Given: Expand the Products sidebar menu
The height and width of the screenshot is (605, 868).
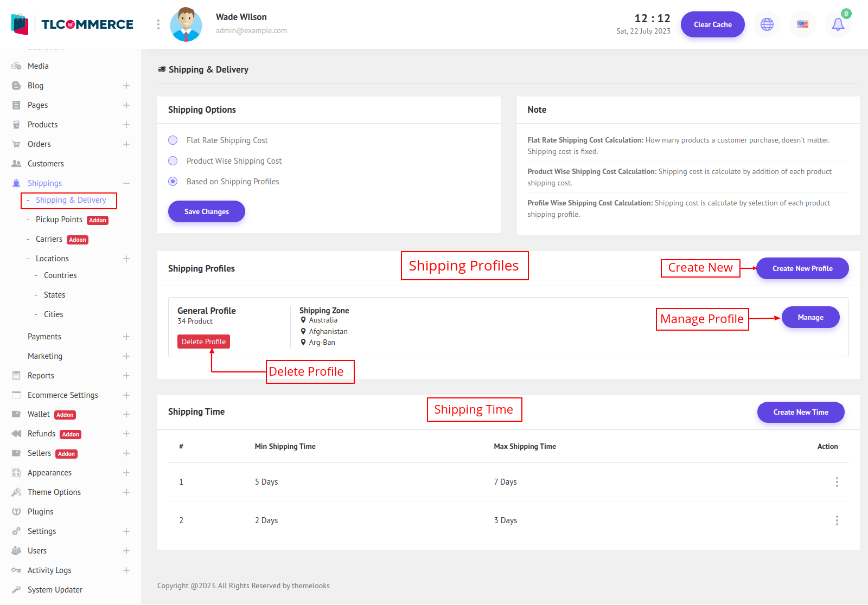Looking at the screenshot, I should [x=126, y=125].
